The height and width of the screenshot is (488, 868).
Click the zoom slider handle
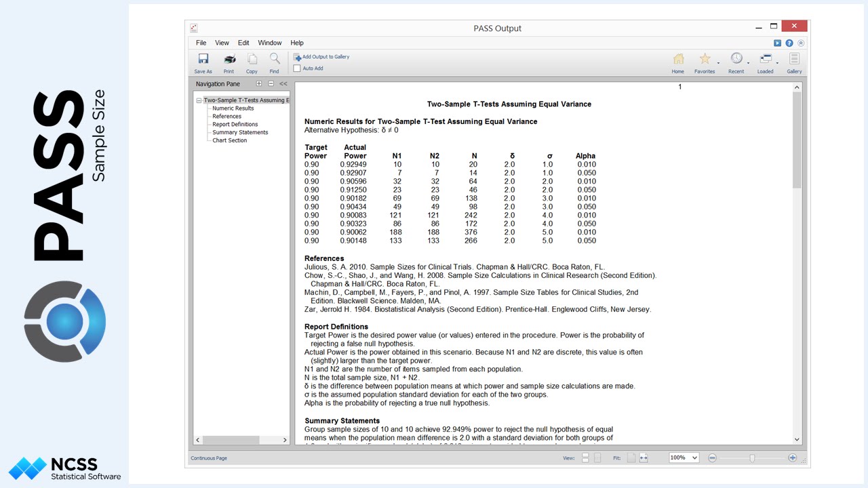(752, 458)
